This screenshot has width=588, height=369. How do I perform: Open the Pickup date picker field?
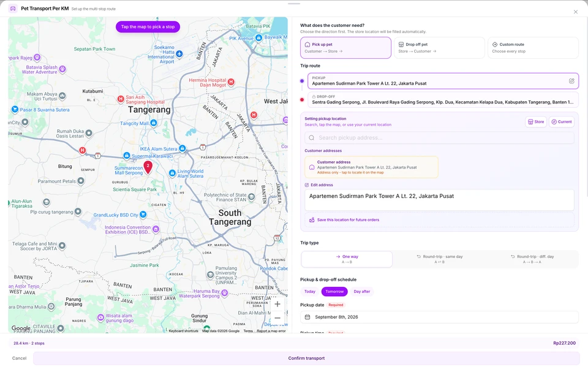click(x=439, y=317)
